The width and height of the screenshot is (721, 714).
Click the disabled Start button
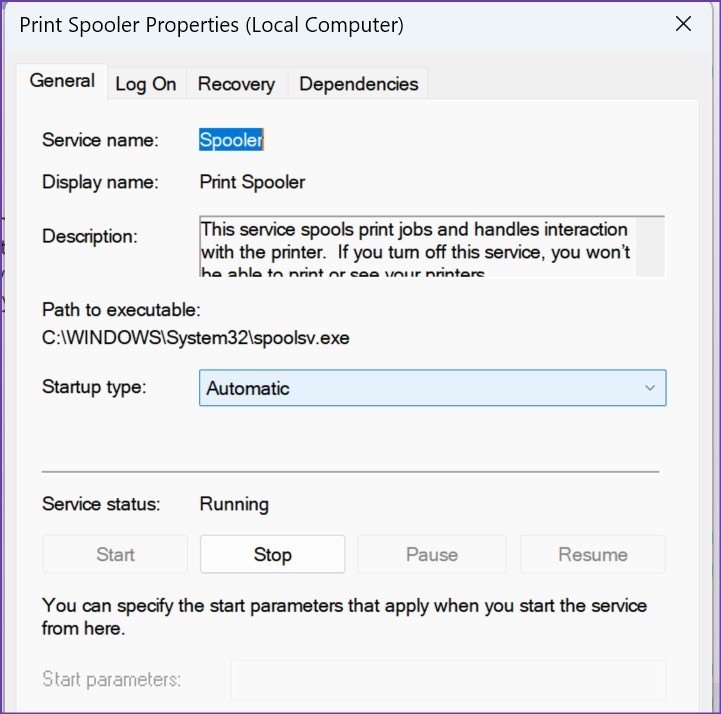(115, 554)
